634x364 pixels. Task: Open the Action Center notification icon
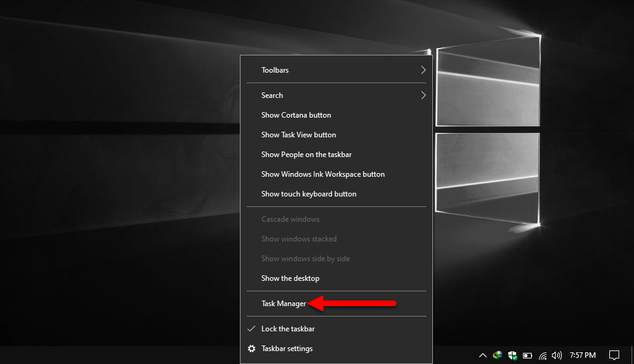(x=614, y=355)
